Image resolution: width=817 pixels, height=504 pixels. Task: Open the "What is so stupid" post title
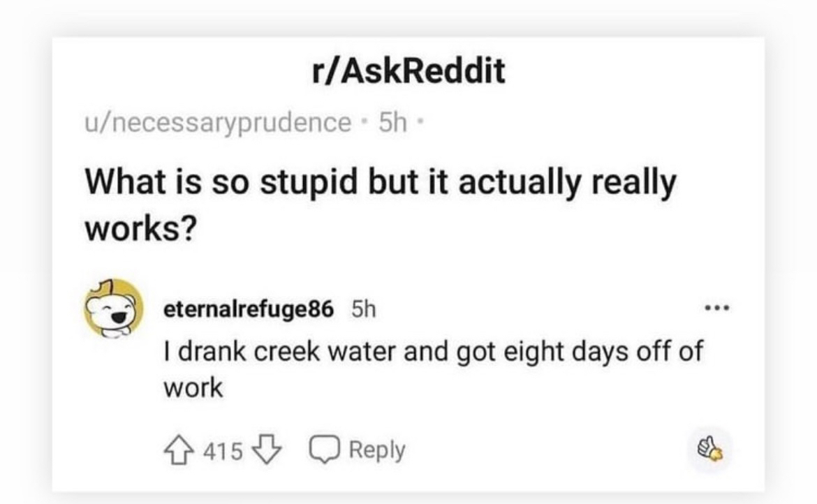pos(381,206)
